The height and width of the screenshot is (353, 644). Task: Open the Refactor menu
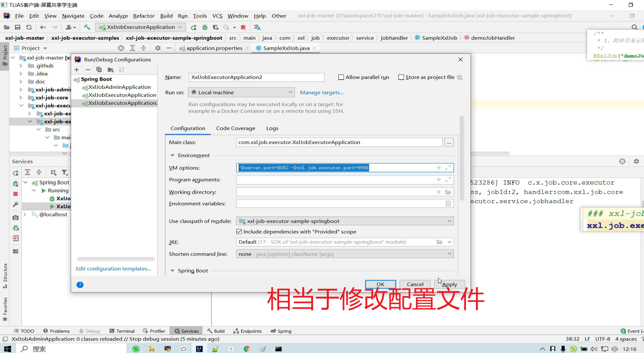143,16
